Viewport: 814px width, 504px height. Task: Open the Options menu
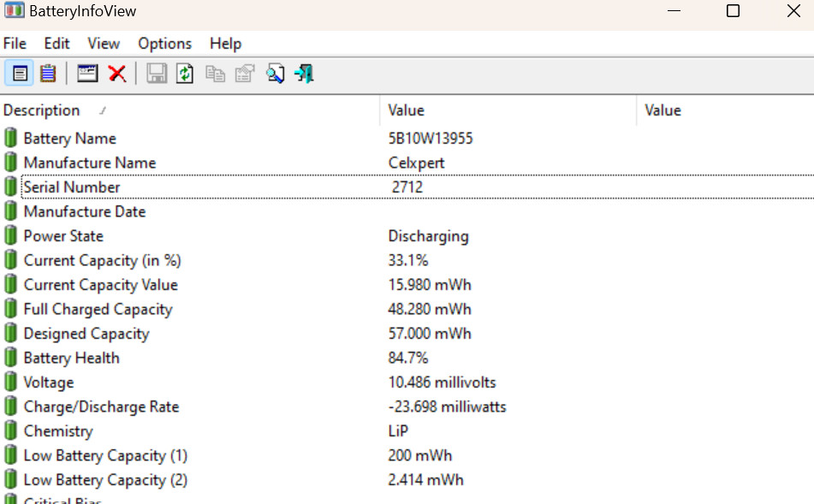click(x=164, y=44)
